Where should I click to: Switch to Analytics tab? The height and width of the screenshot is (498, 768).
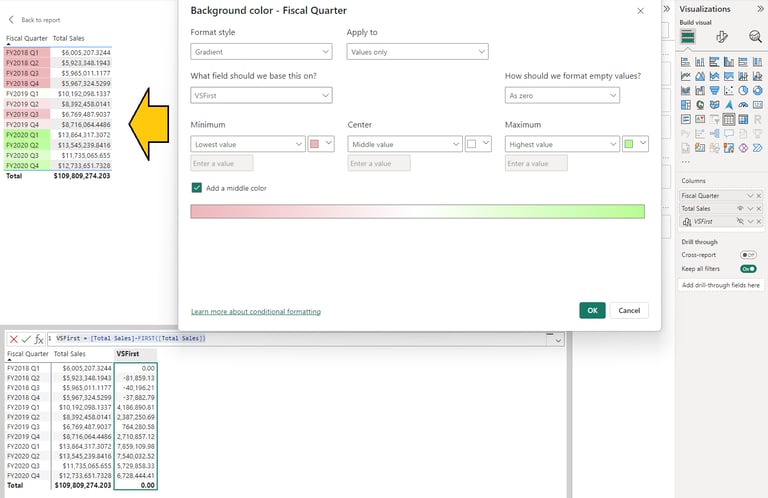pos(755,36)
